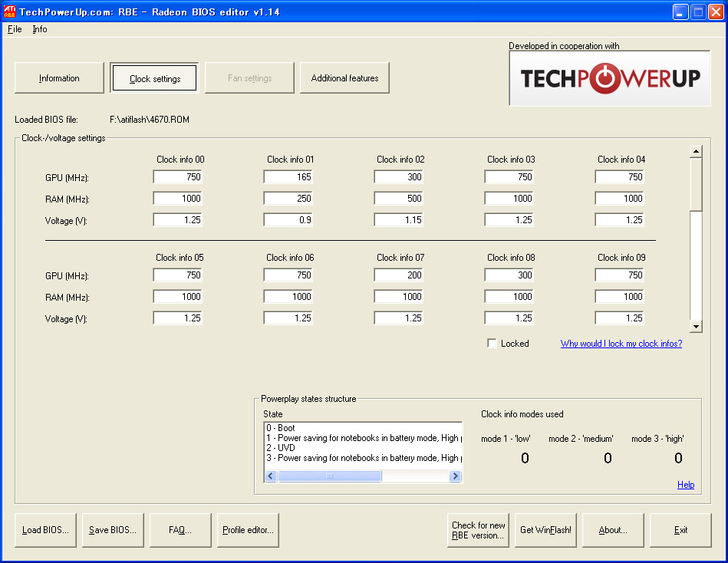The width and height of the screenshot is (728, 563).
Task: Click the RBE application icon in title bar
Action: 10,12
